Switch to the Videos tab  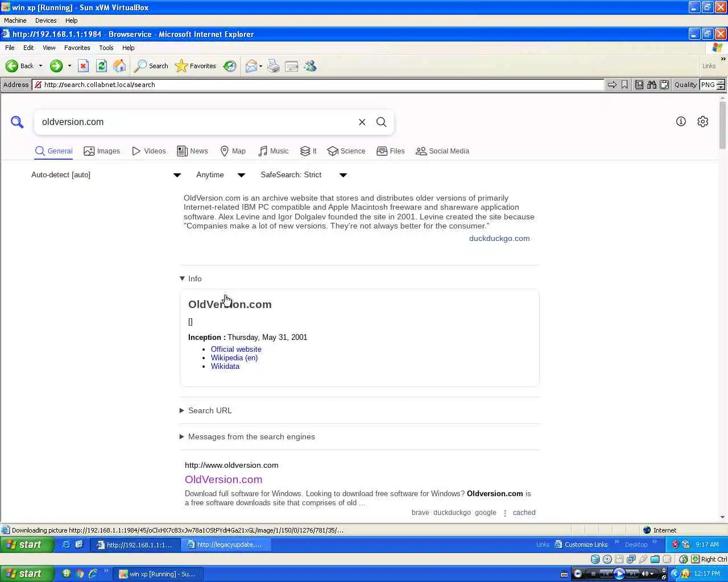(149, 151)
